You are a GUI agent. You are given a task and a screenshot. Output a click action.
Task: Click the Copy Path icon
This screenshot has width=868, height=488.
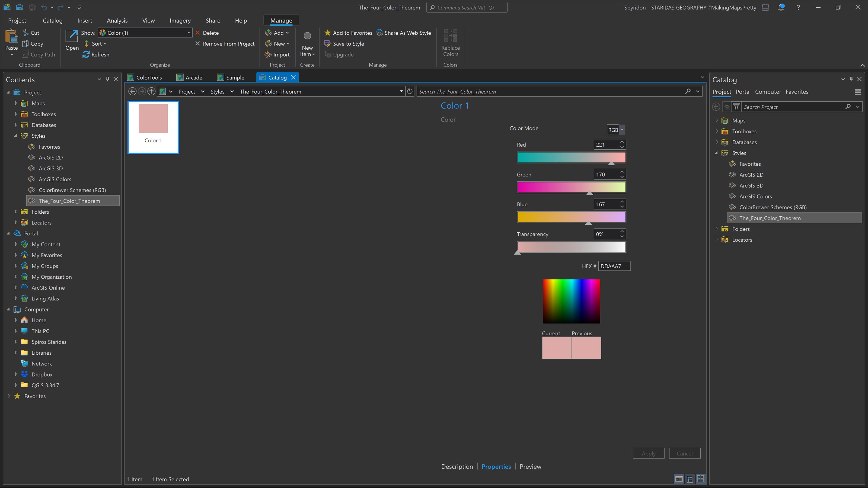(26, 54)
